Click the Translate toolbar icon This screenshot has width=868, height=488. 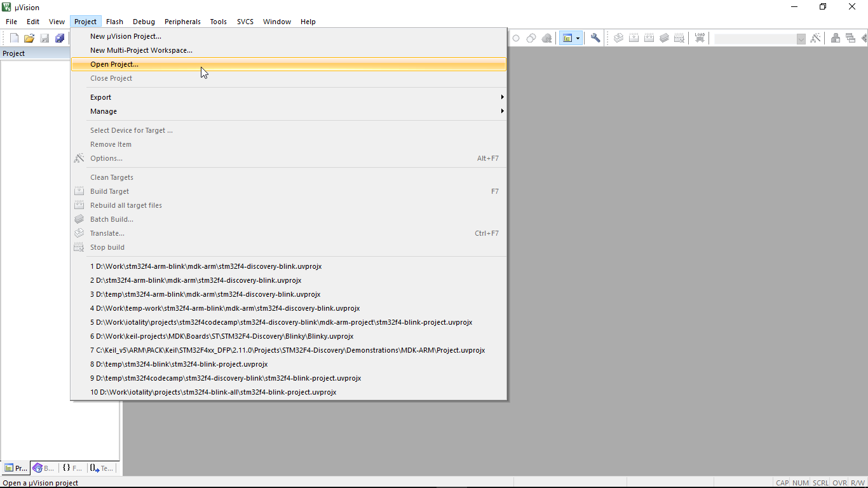click(x=618, y=38)
